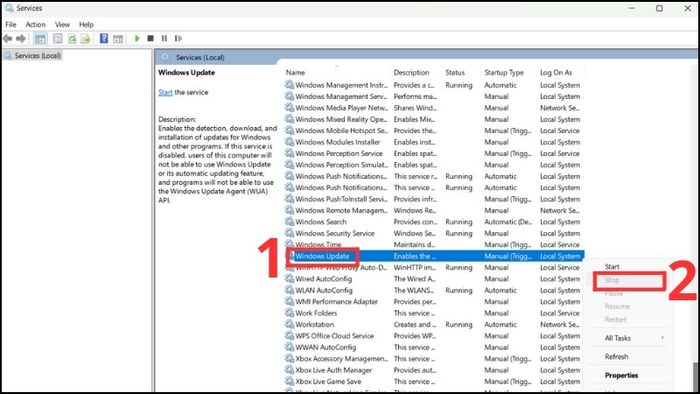The height and width of the screenshot is (394, 700).
Task: Choose Start in the context menu
Action: [612, 266]
